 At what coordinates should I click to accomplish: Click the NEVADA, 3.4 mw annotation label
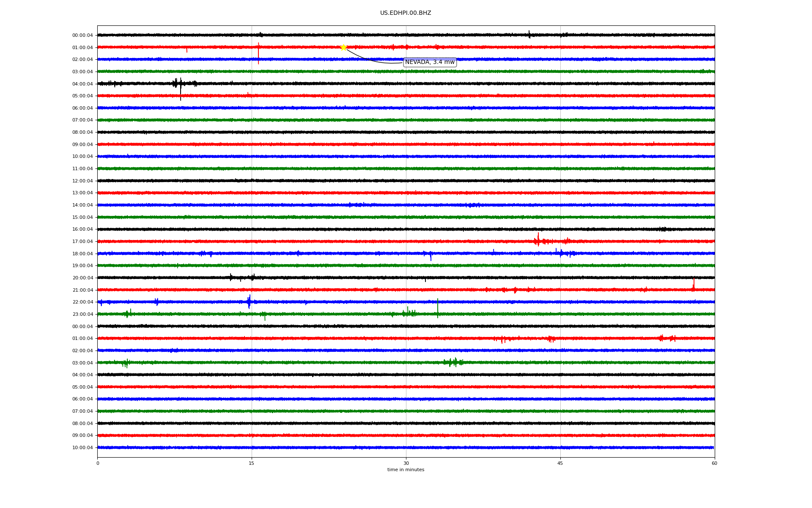[430, 62]
